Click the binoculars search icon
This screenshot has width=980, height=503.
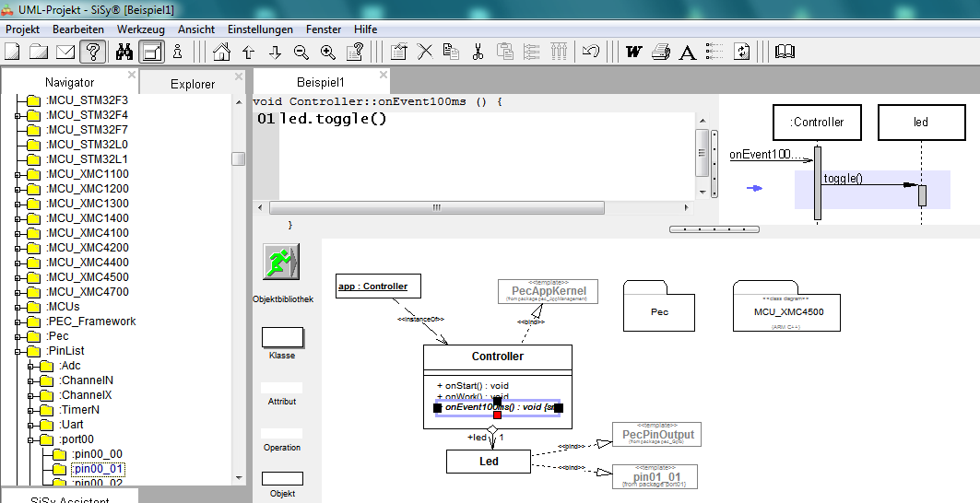[125, 52]
